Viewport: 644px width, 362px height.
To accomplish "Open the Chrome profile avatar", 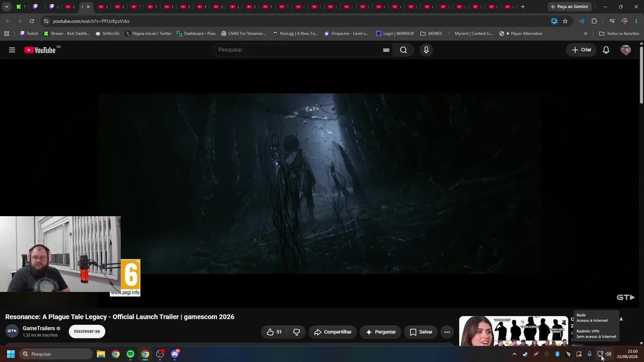I will [x=624, y=21].
